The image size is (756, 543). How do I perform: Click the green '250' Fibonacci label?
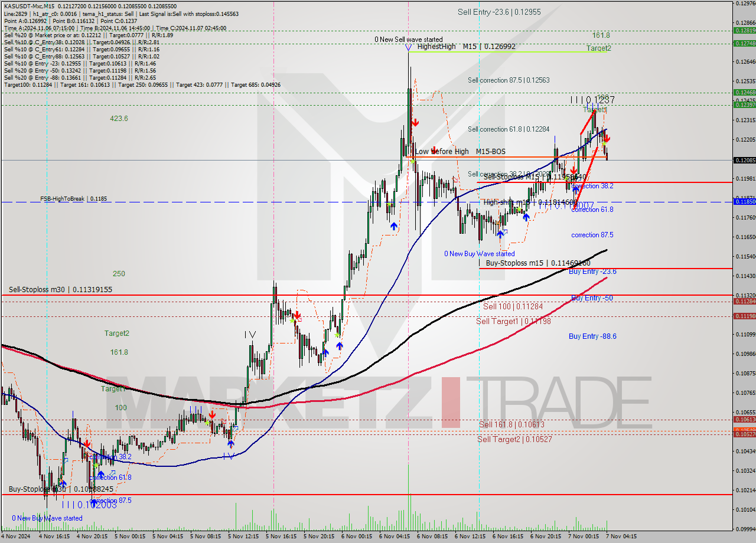(119, 274)
